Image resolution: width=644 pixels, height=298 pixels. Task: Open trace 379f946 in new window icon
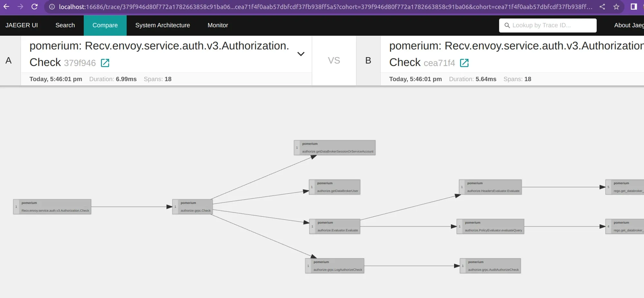(x=105, y=63)
